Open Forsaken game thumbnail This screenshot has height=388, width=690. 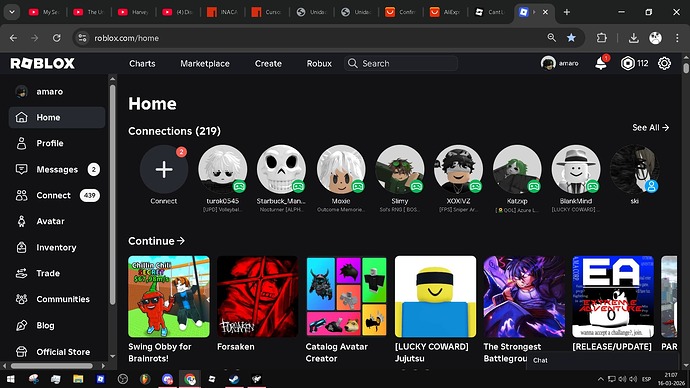257,296
